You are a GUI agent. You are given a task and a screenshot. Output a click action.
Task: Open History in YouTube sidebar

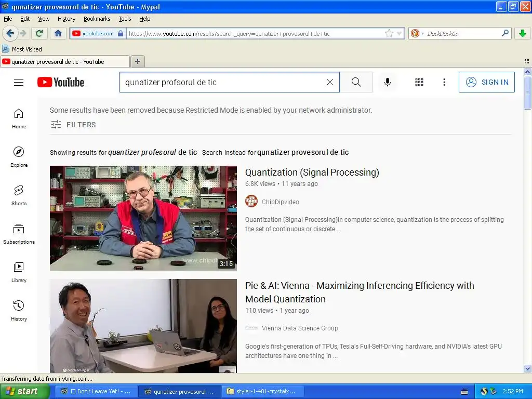click(x=19, y=311)
